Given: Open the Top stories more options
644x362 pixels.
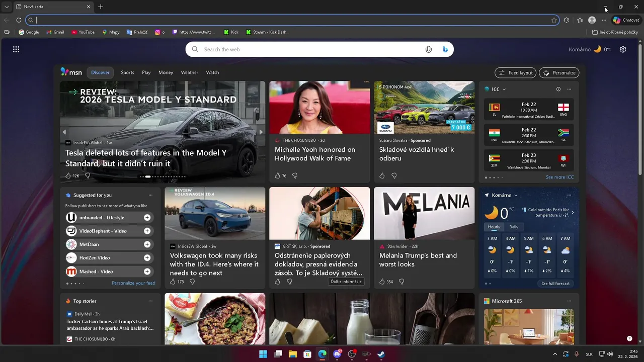Looking at the screenshot, I should click(150, 301).
